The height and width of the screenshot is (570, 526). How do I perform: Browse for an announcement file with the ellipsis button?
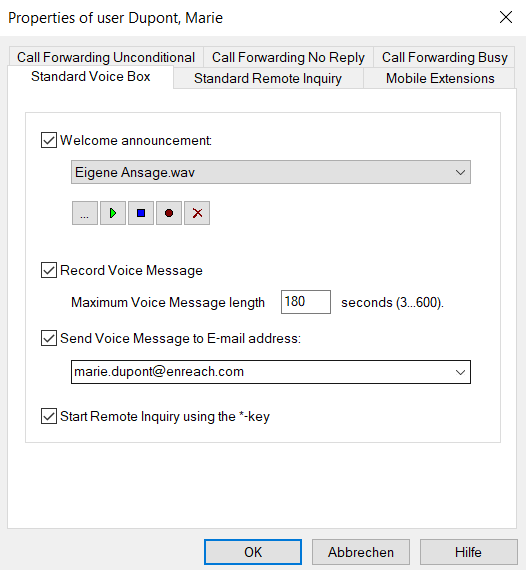[85, 213]
